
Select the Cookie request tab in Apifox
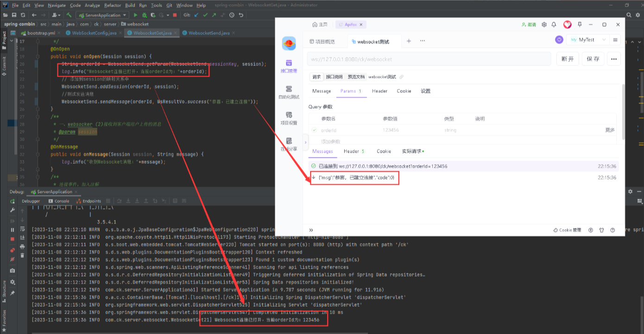(404, 91)
